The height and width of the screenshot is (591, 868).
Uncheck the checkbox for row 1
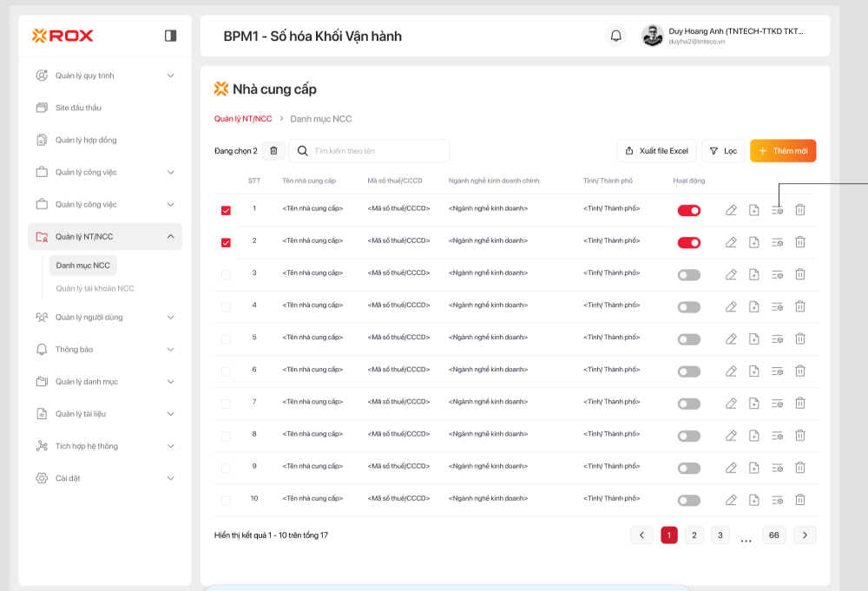227,210
